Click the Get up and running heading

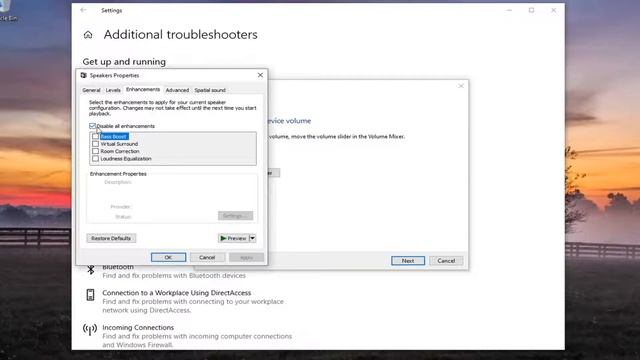pos(124,62)
